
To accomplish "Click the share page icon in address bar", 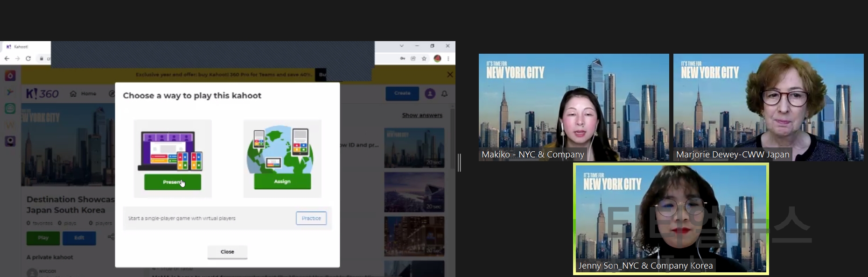I will click(413, 58).
